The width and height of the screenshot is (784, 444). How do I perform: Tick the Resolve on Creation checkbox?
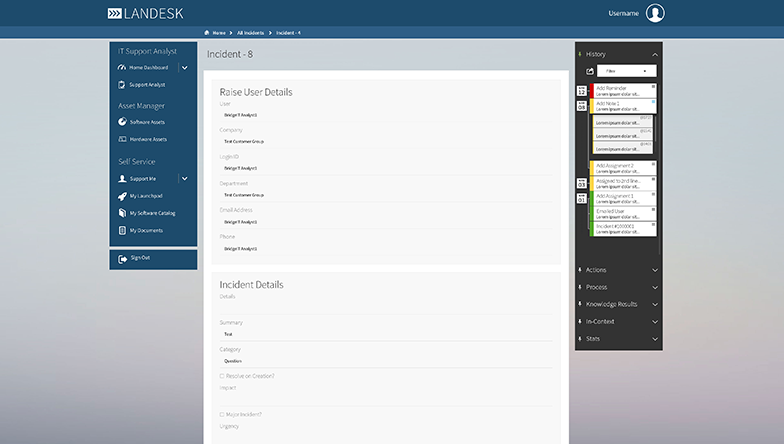coord(222,375)
